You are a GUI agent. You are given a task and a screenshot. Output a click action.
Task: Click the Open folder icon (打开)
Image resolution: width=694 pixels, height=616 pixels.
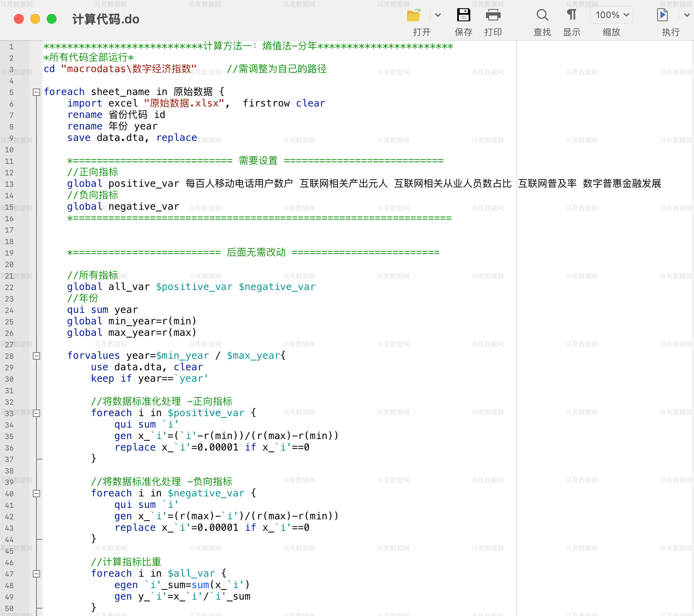click(414, 15)
